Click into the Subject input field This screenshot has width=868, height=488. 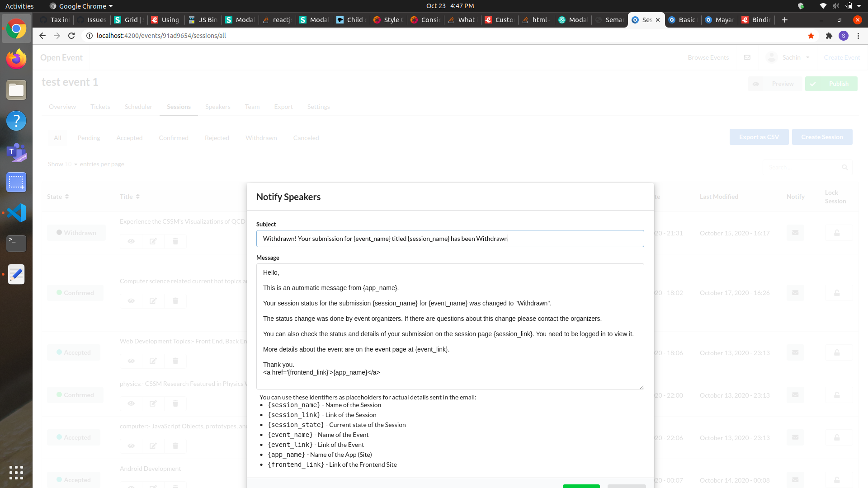pos(450,239)
